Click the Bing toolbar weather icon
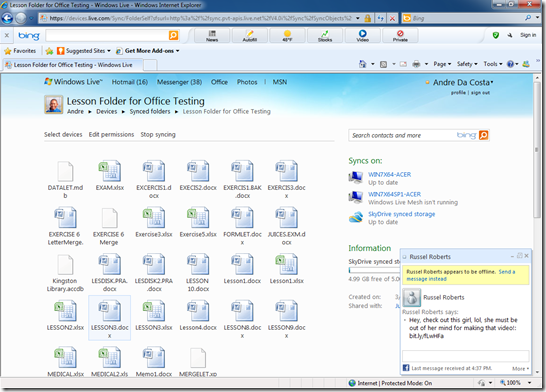This screenshot has height=392, width=546. [x=287, y=36]
